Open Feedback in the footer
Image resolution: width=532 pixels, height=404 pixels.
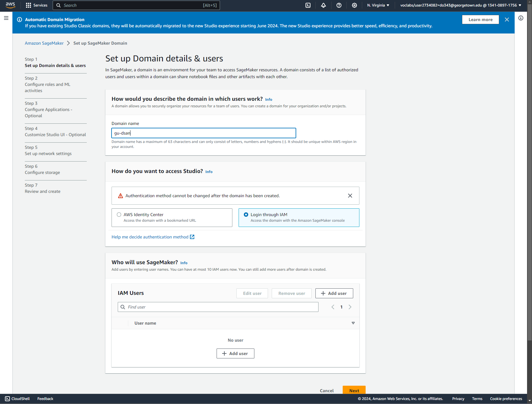click(45, 399)
